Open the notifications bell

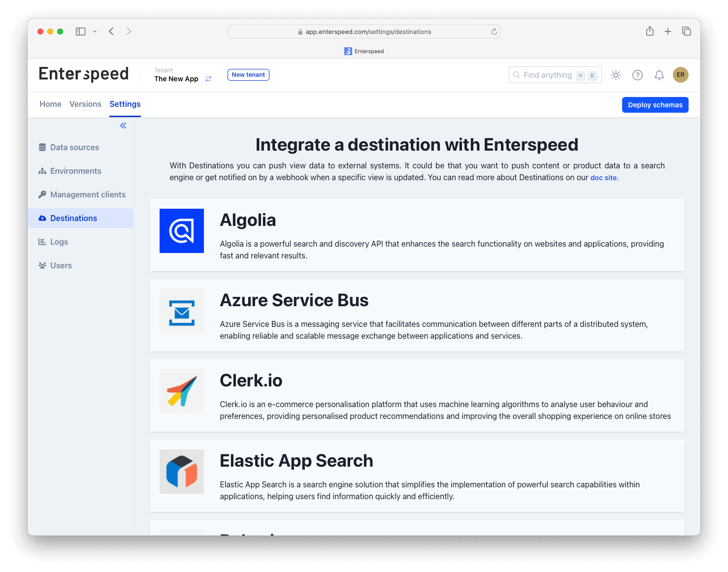659,75
